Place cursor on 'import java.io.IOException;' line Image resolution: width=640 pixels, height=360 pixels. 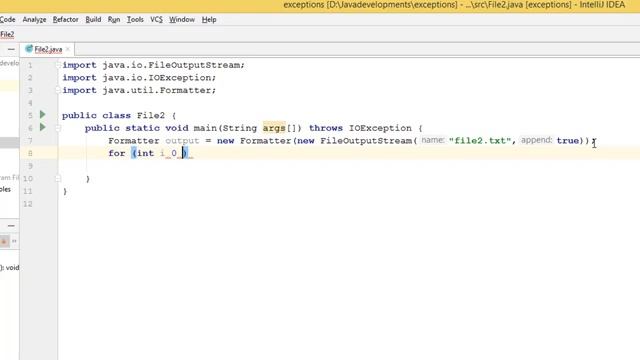coord(139,78)
